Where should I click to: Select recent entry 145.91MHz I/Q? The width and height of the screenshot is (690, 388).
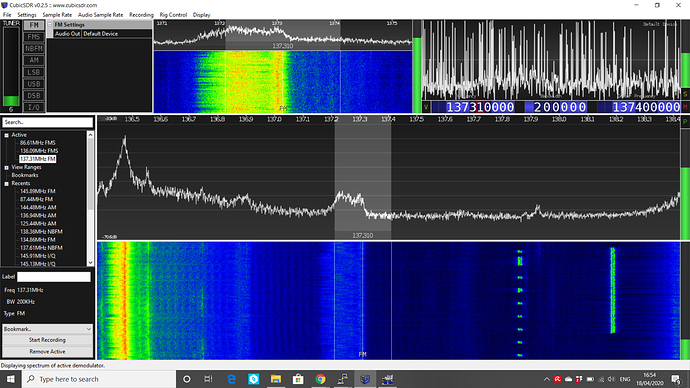pyautogui.click(x=38, y=256)
